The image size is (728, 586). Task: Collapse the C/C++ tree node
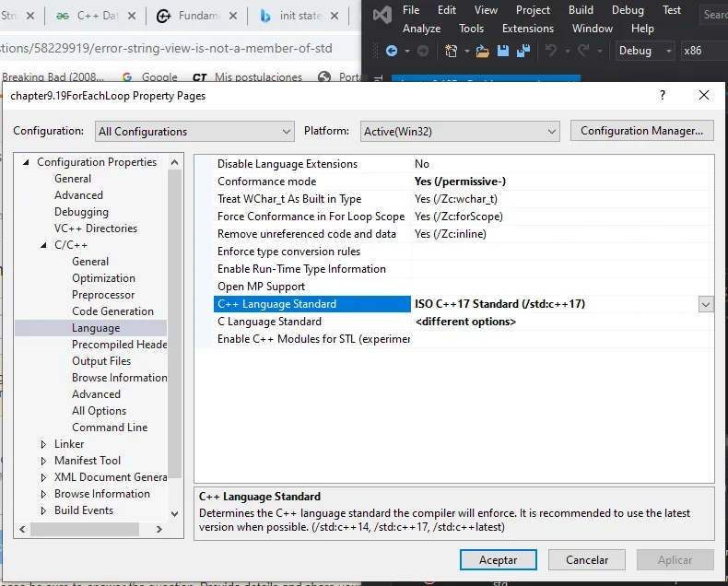click(x=43, y=245)
